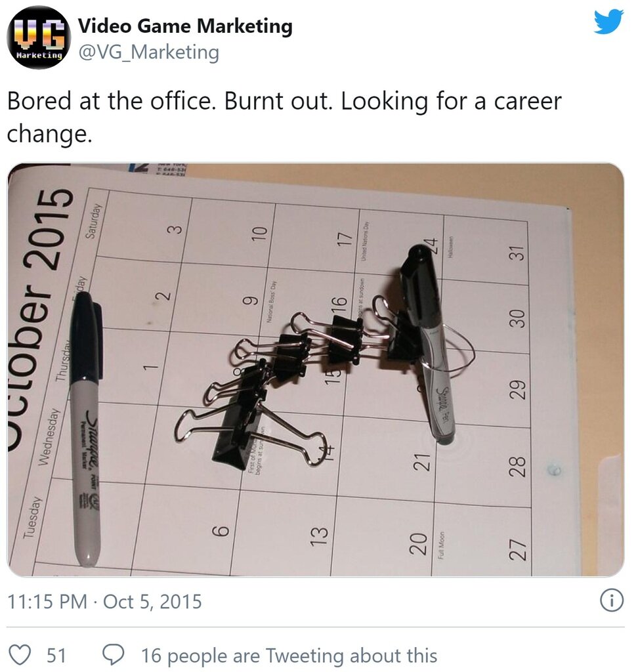Click the Sharpie marker on calendar's left

tap(87, 429)
